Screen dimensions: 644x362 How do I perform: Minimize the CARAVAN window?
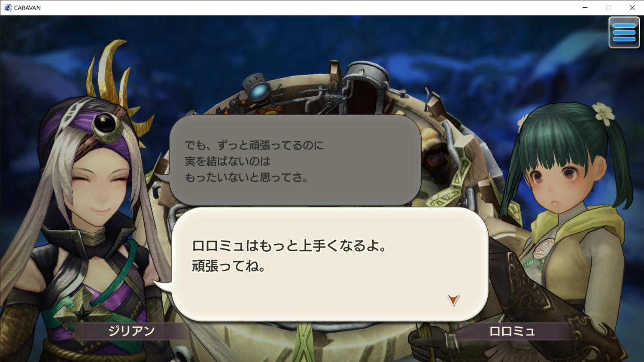click(585, 8)
